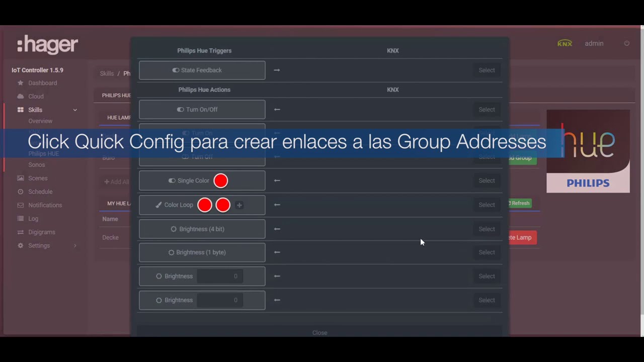The width and height of the screenshot is (644, 362).
Task: Open the admin user menu
Action: [594, 44]
